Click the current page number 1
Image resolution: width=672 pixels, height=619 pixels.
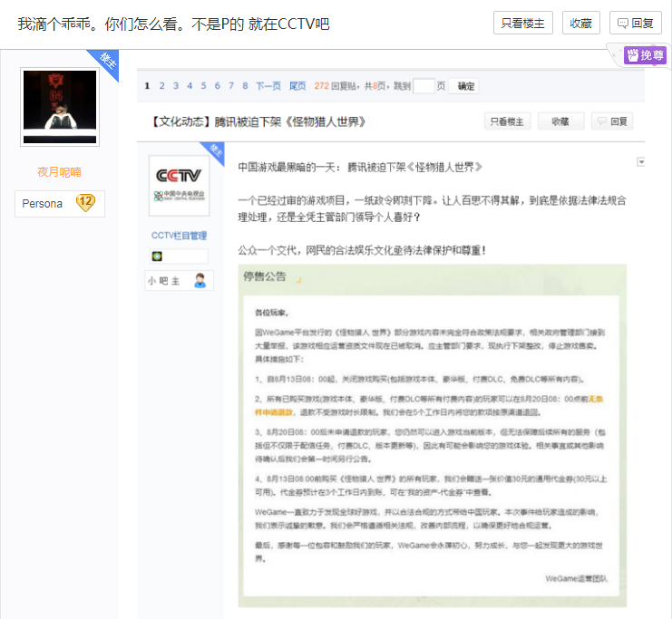click(x=147, y=86)
